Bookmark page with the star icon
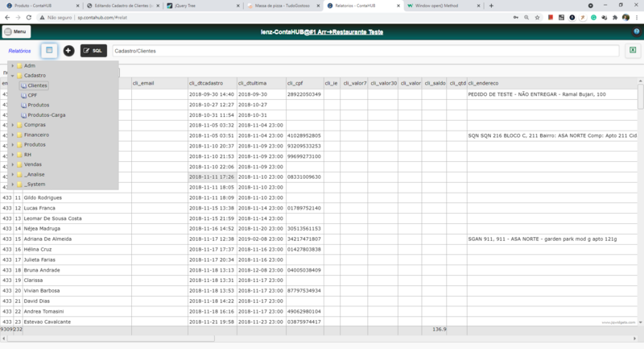Viewport: 644px width, 349px height. pyautogui.click(x=537, y=18)
